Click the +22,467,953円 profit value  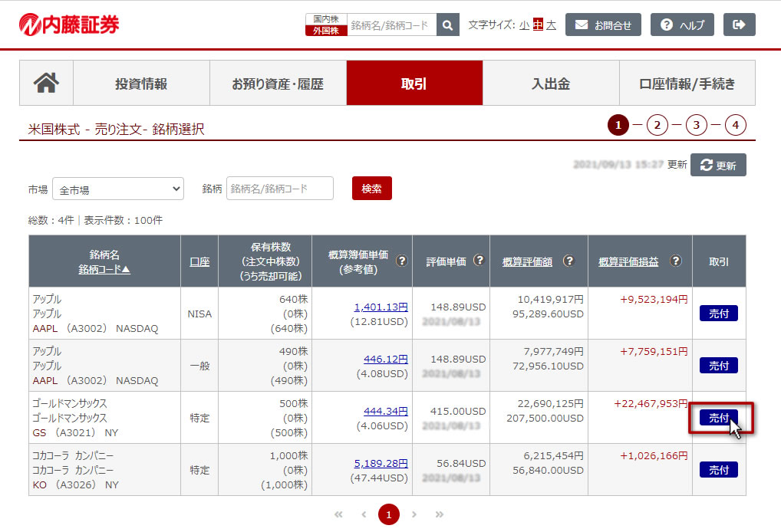[651, 403]
